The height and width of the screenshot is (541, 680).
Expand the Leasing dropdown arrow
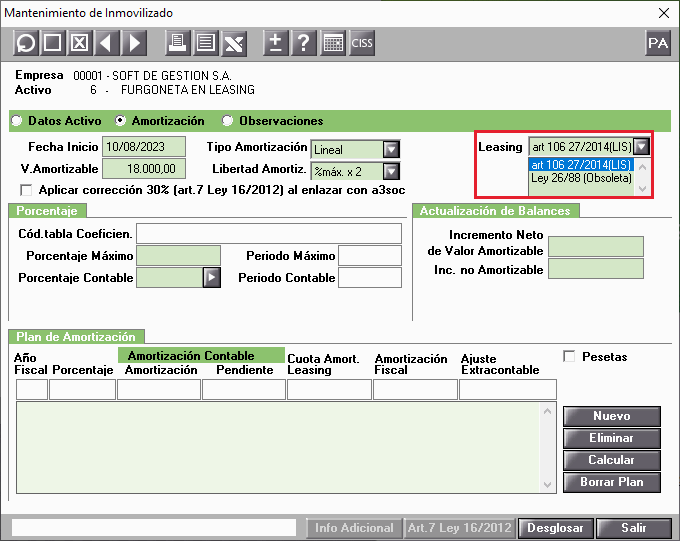coord(641,147)
